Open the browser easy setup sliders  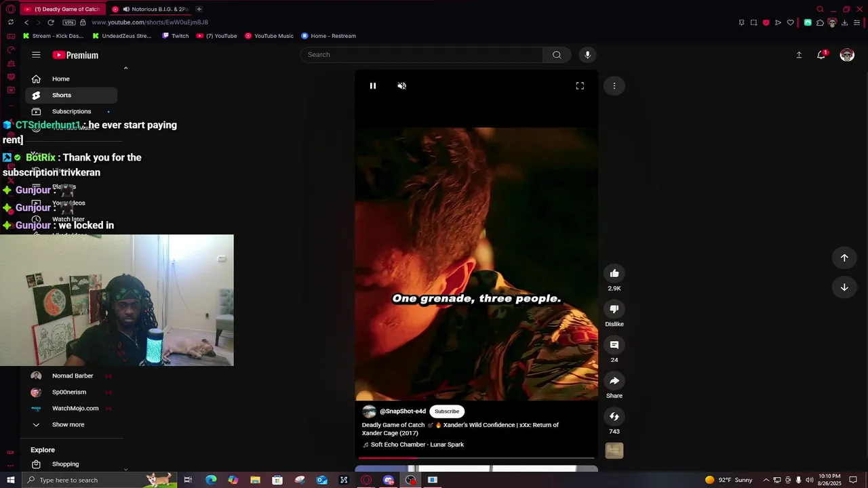click(x=857, y=22)
